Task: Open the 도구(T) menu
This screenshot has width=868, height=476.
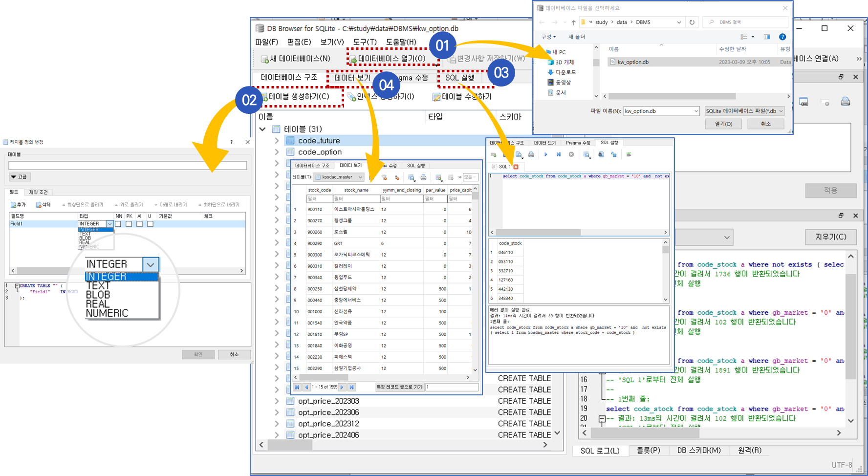Action: [x=364, y=42]
